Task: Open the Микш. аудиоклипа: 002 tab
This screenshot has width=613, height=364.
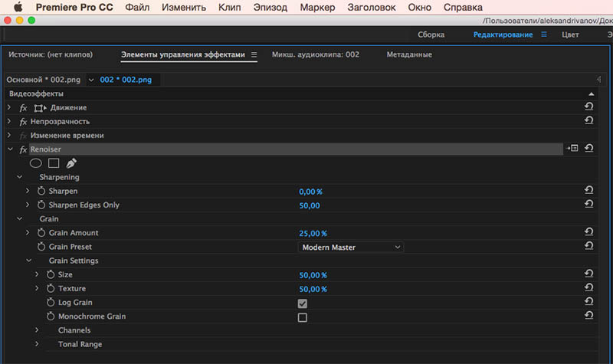Action: coord(316,54)
